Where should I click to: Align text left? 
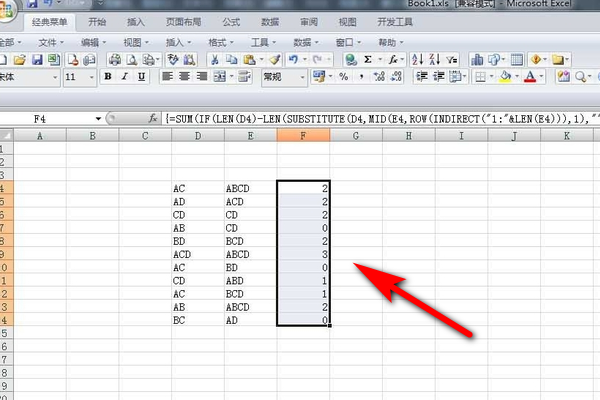tap(167, 77)
